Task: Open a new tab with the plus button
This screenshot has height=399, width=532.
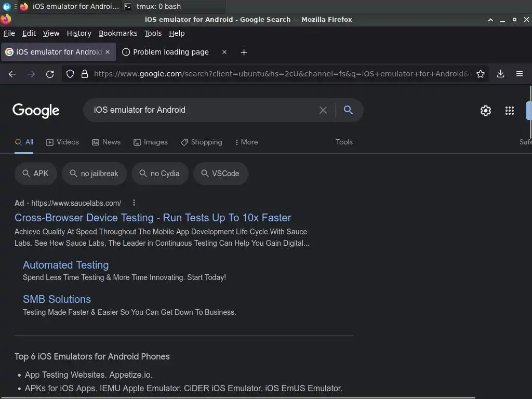Action: [244, 52]
